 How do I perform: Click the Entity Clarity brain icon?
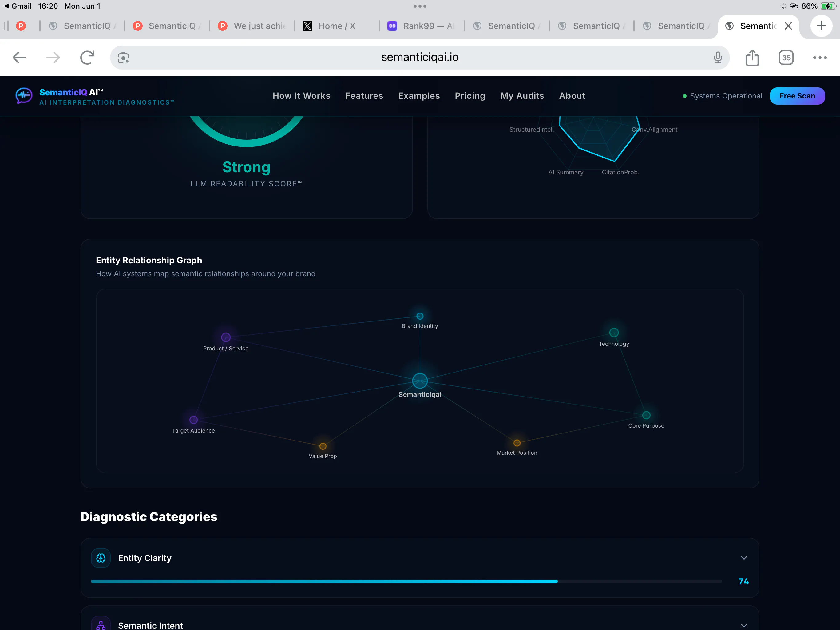click(x=101, y=558)
